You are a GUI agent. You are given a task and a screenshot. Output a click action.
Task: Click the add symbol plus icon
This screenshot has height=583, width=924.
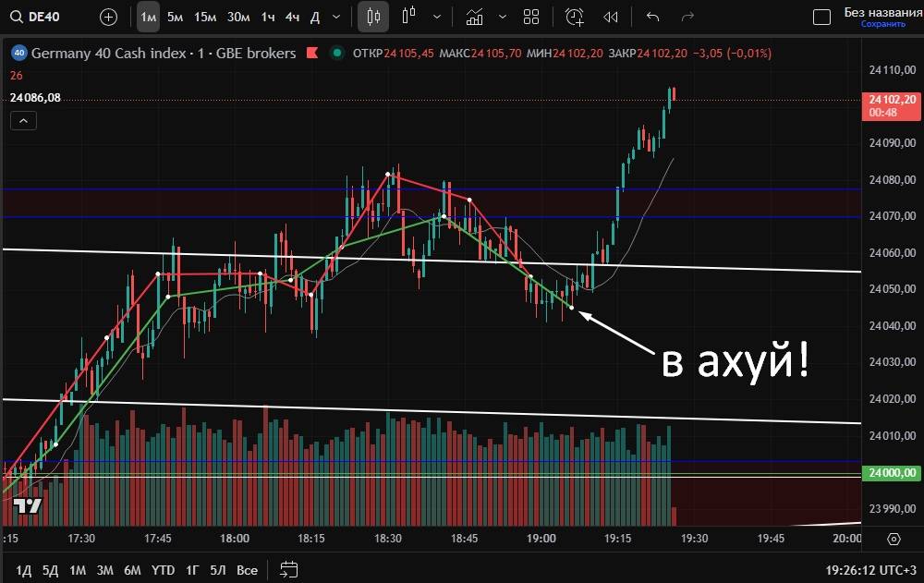108,17
